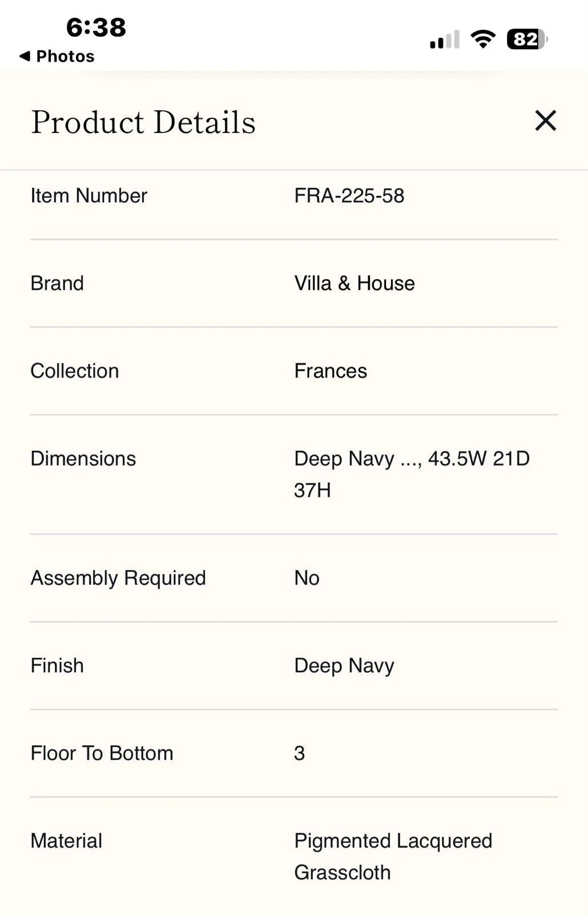Tap the Deep Navy finish value
This screenshot has width=588, height=914.
click(x=344, y=666)
